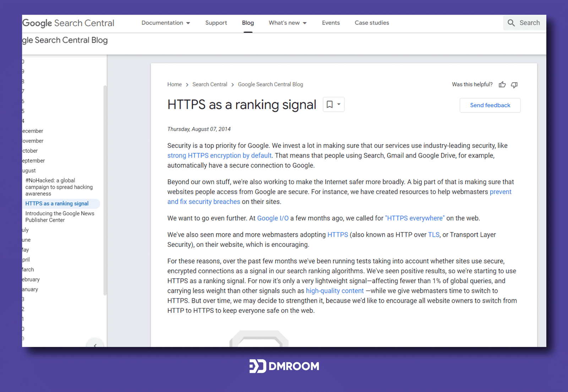Click the 'Google Search Central Blog' page heading

[65, 40]
